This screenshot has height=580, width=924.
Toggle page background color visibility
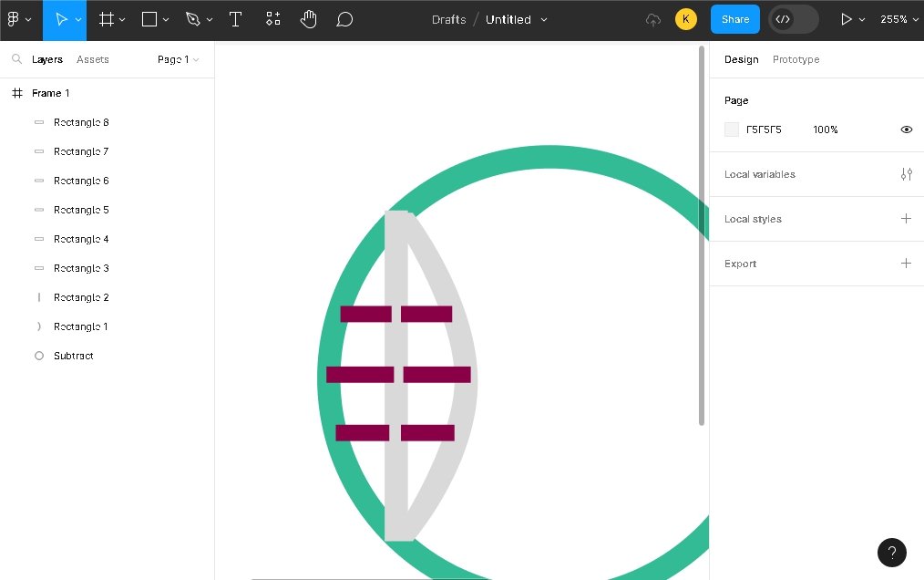click(906, 129)
